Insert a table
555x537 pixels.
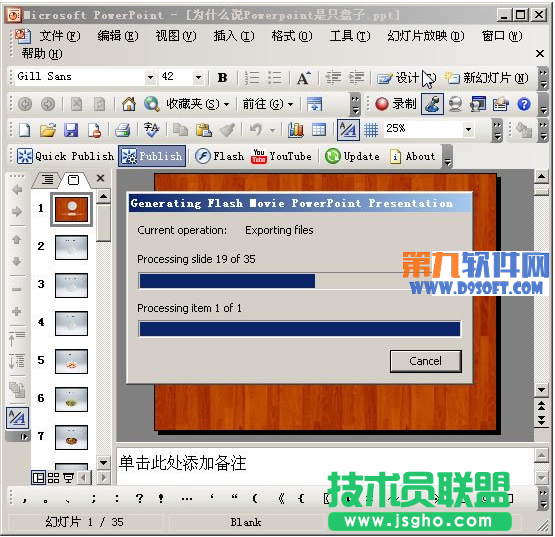pos(319,130)
